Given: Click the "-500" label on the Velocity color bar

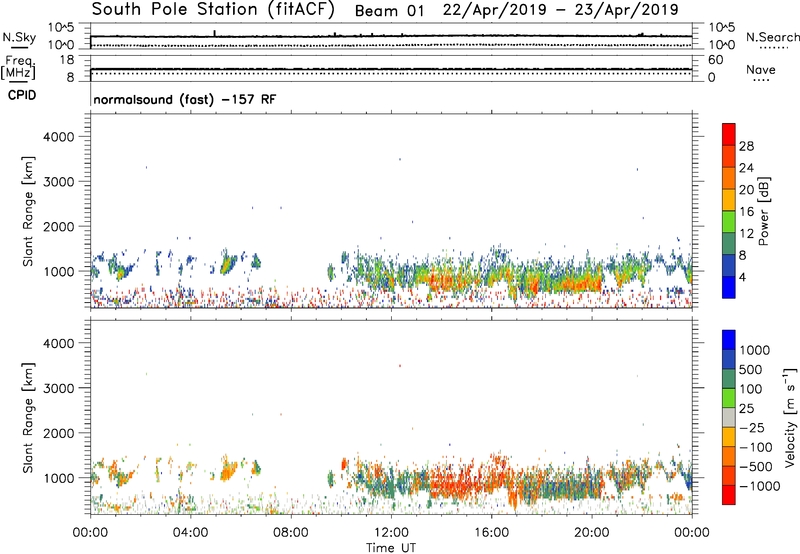Looking at the screenshot, I should click(758, 467).
